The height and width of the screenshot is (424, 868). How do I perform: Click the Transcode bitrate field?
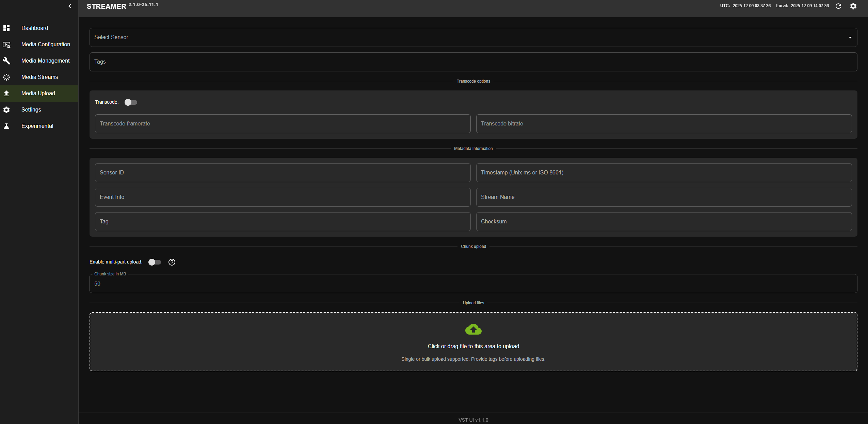663,123
